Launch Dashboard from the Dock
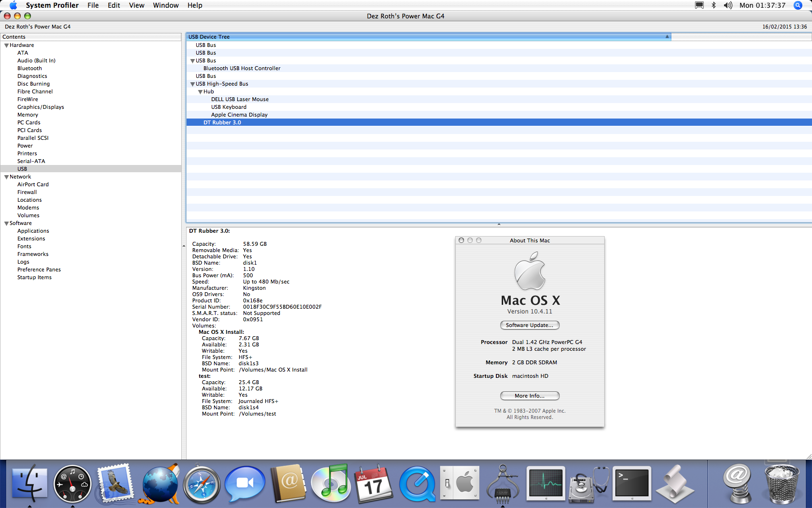 72,483
